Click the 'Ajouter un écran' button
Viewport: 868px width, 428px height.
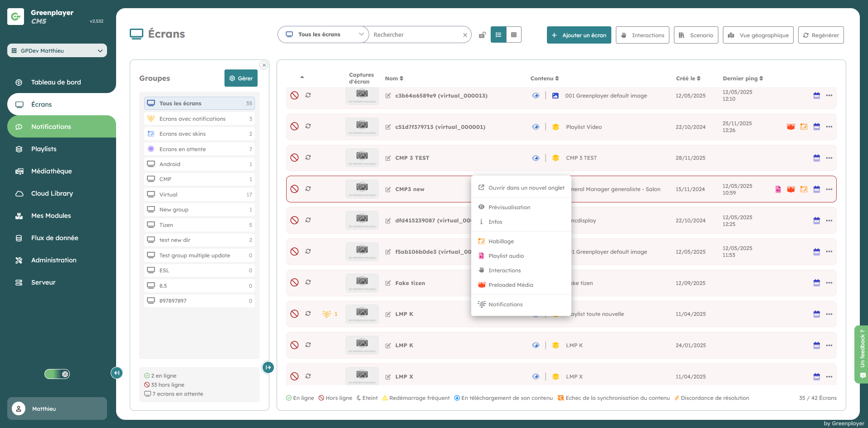click(x=579, y=35)
